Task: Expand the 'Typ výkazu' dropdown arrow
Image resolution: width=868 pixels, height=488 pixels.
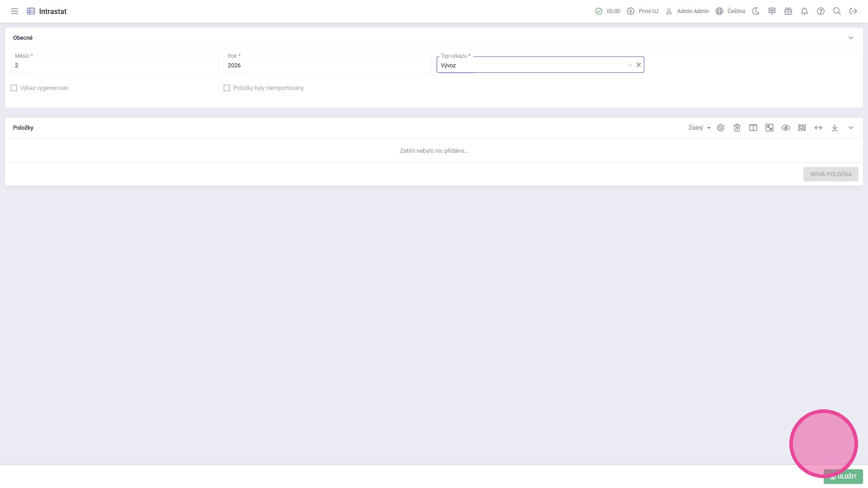Action: point(630,66)
